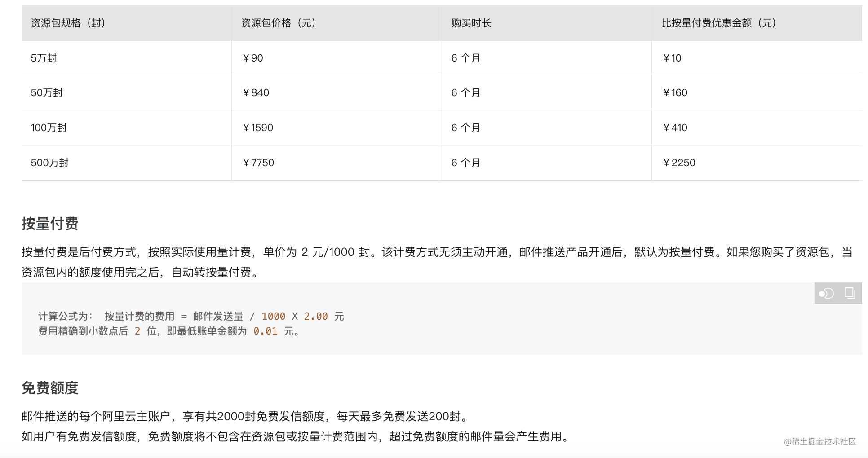Select the 5万封 table cell

(x=44, y=58)
